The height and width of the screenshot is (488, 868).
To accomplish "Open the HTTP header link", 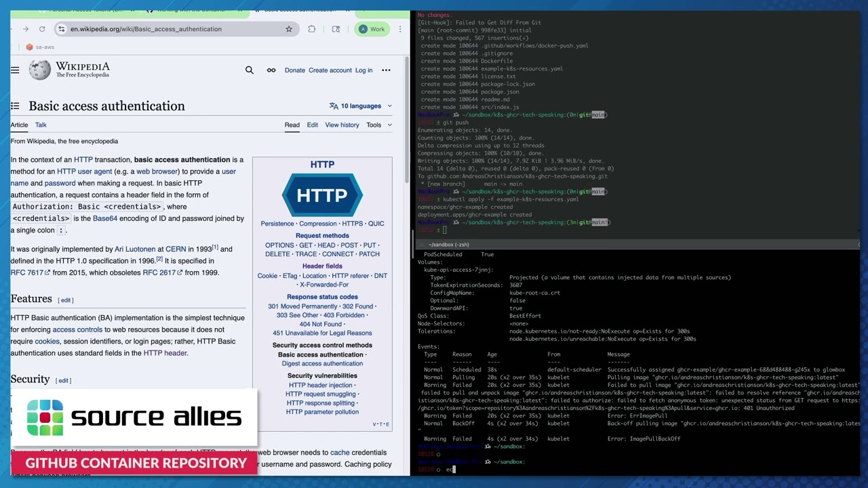I will point(165,353).
